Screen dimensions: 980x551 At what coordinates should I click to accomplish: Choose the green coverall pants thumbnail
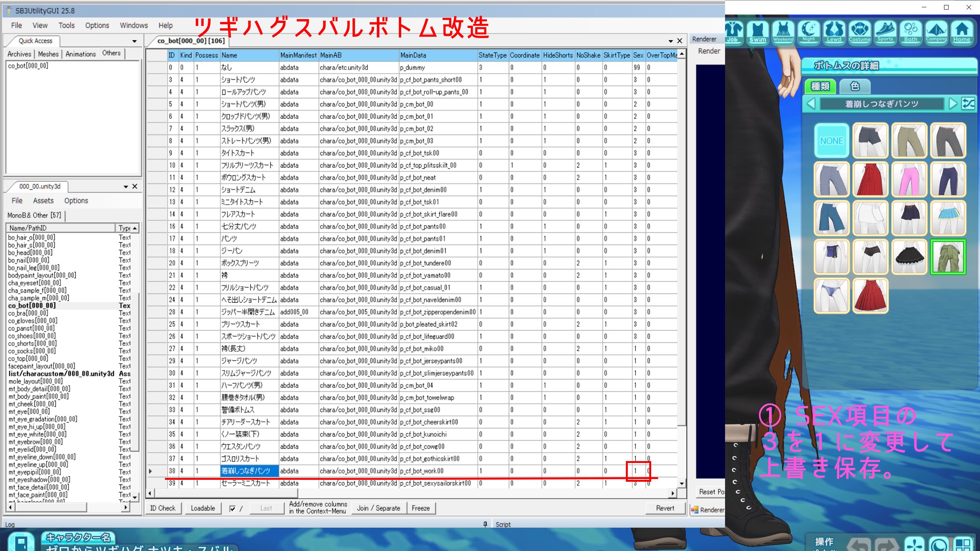(948, 257)
